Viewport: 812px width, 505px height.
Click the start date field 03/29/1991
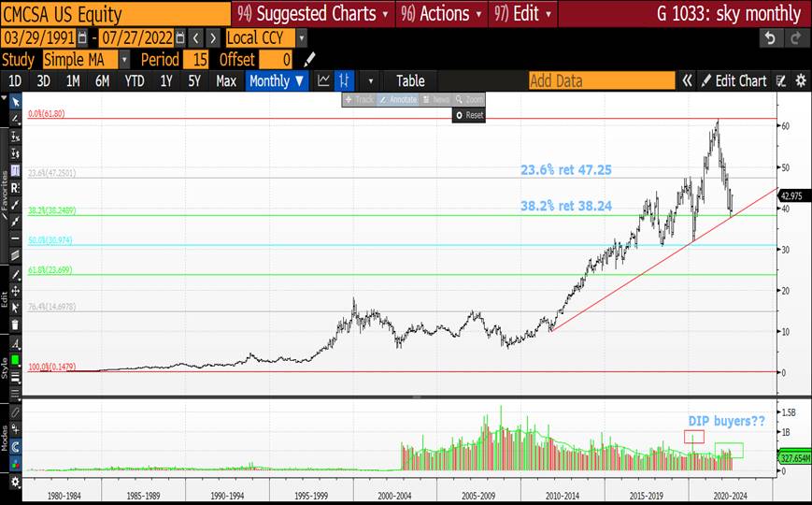coord(39,37)
